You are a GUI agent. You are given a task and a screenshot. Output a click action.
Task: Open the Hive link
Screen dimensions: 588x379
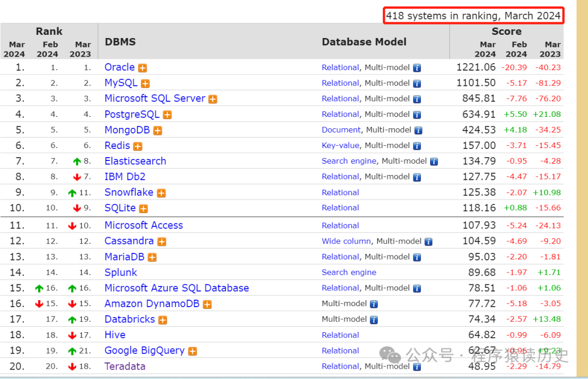115,335
